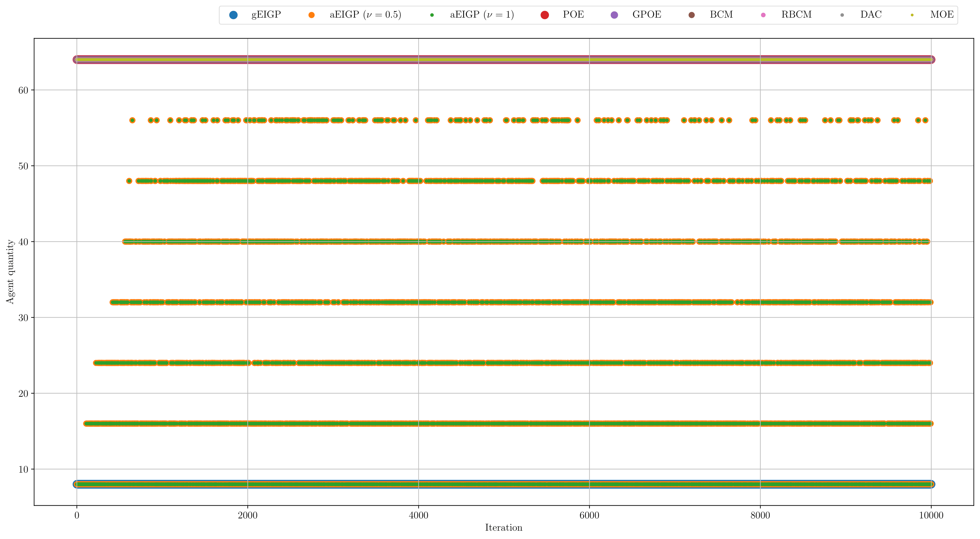The width and height of the screenshot is (980, 539).
Task: Click the purple GPOE legend marker
Action: tap(614, 15)
